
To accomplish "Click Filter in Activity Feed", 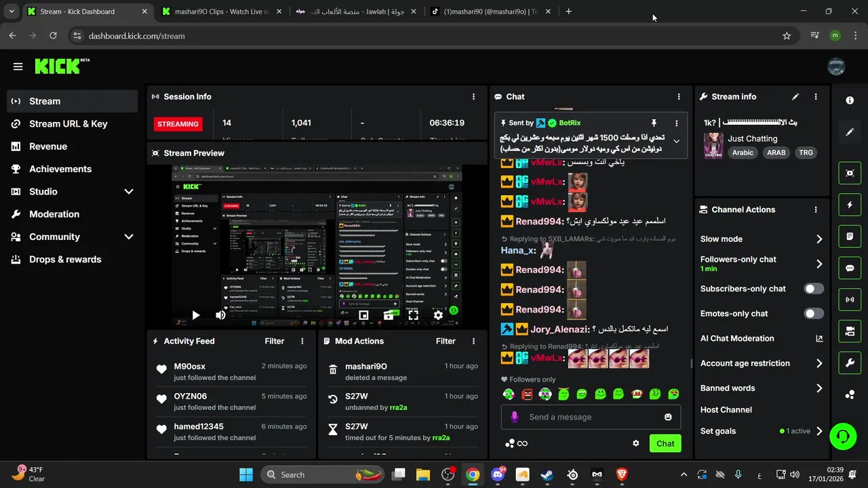I will pos(274,341).
